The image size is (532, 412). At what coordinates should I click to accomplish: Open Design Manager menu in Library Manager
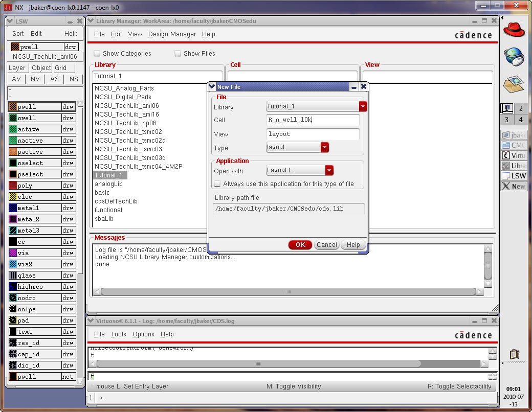tap(172, 34)
